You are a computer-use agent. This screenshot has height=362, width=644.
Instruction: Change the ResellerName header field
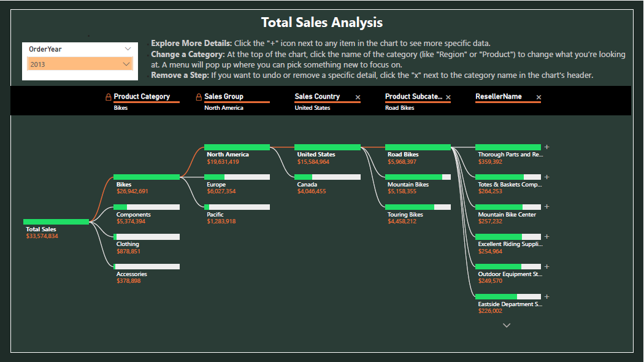[x=499, y=96]
